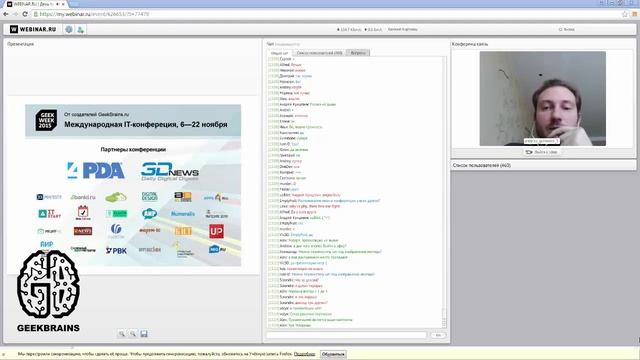Click the WEBINAR.RU logo

[x=33, y=29]
